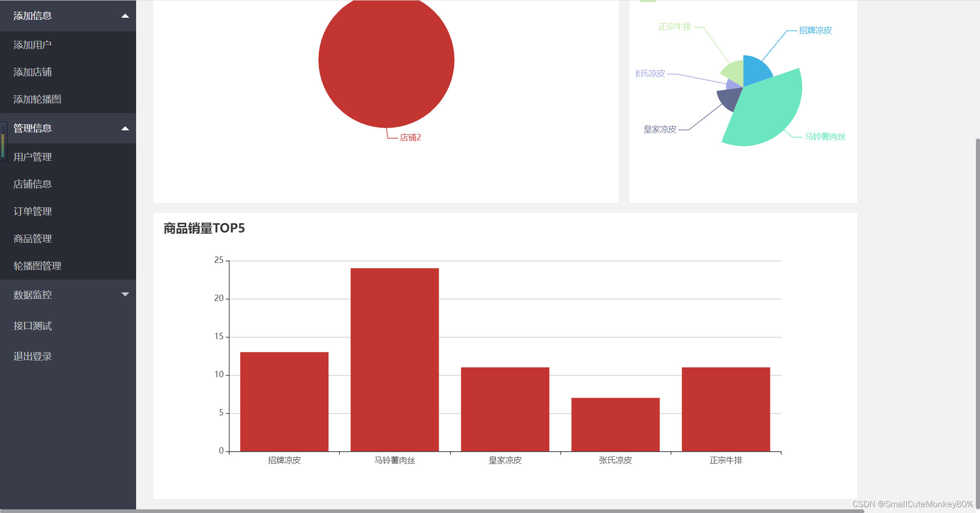
Task: Go to 店铺信息 page
Action: point(68,184)
